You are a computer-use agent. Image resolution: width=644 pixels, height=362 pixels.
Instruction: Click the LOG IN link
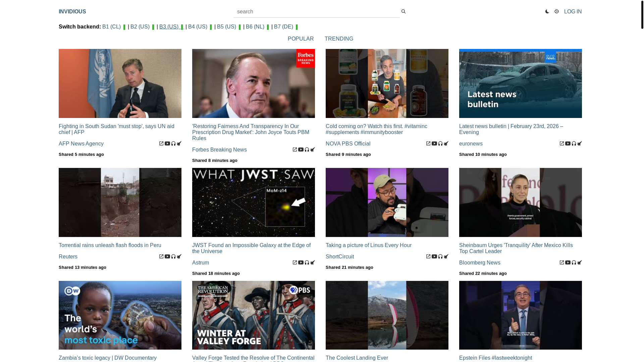point(573,12)
